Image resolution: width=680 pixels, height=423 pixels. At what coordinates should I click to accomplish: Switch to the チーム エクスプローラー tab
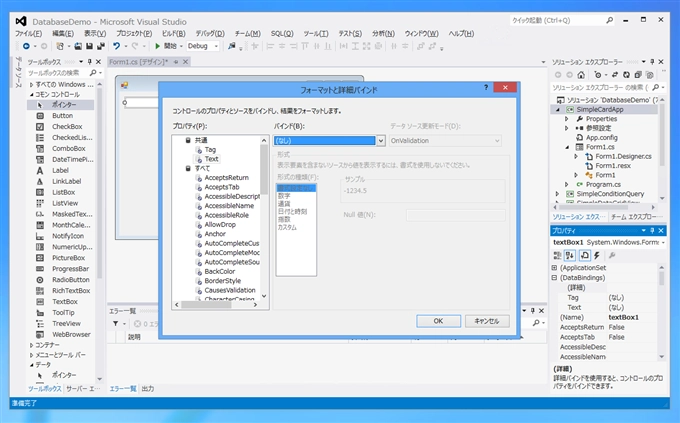[637, 217]
